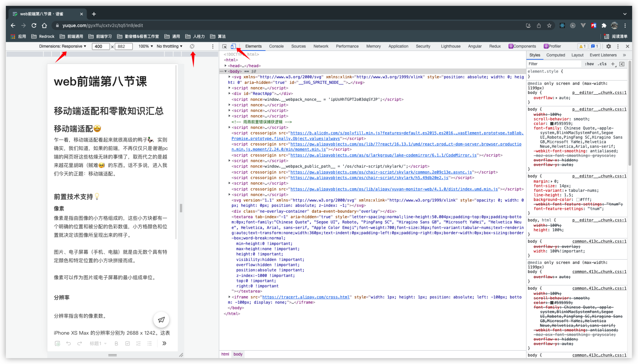Switch to the Console tab
Screen dimensions: 638x364
coord(276,46)
